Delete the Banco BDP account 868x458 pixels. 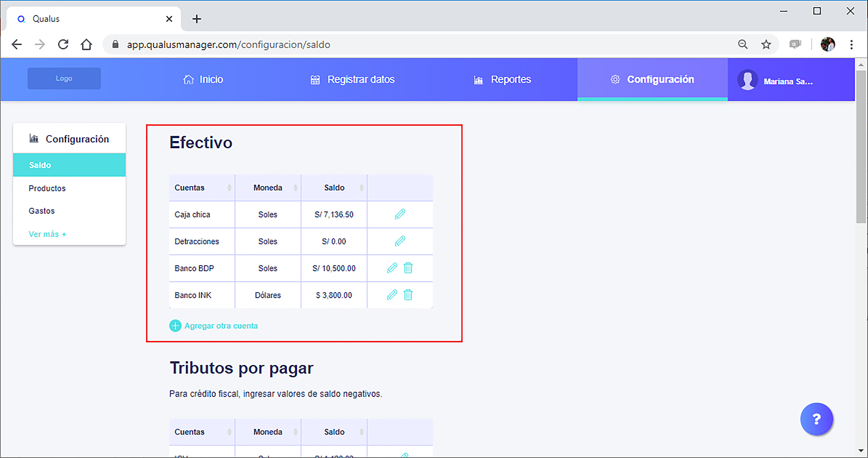(x=408, y=268)
